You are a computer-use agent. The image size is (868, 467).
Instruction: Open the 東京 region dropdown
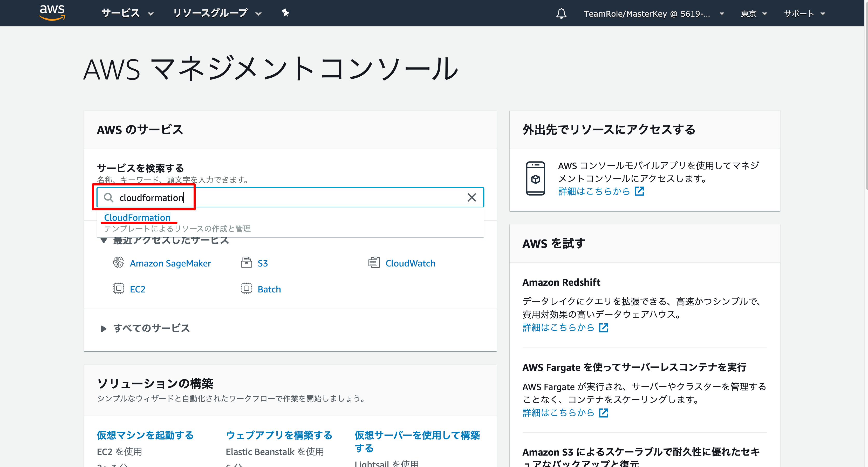point(754,14)
